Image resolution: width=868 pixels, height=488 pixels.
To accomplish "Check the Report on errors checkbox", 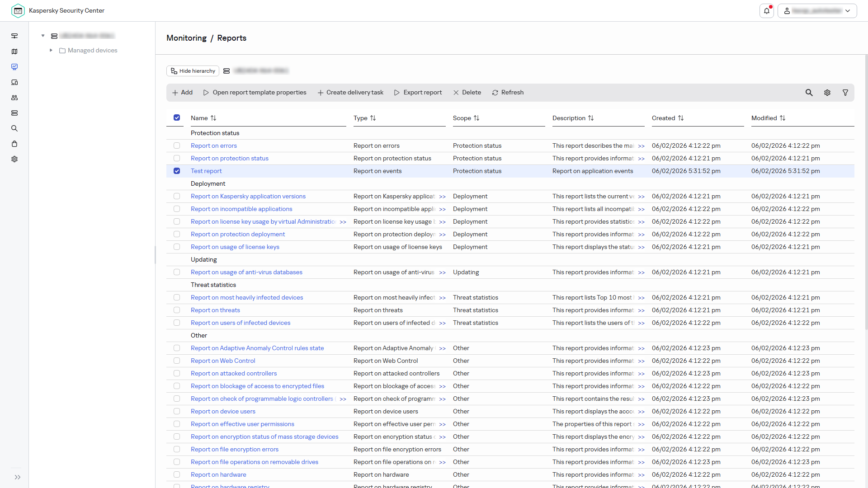I will pyautogui.click(x=177, y=145).
